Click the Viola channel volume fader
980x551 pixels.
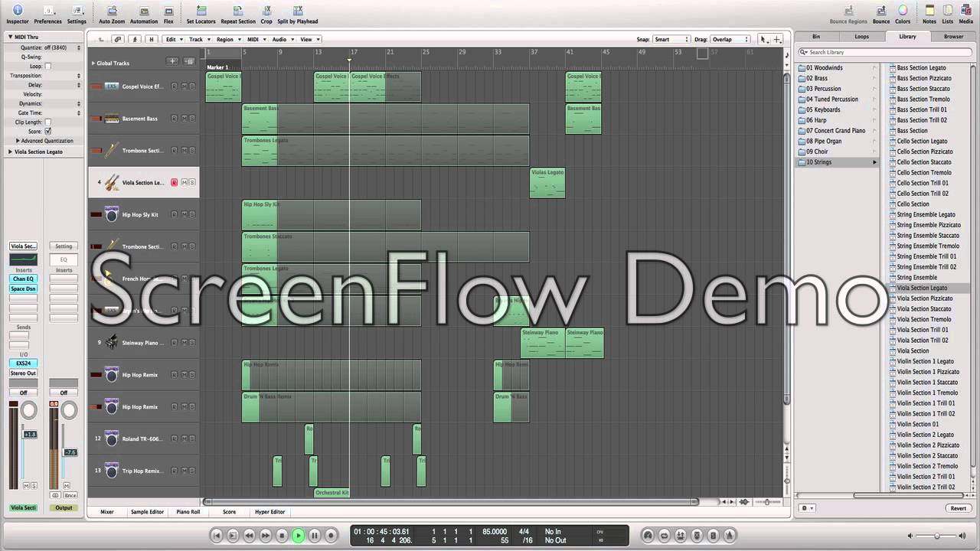(x=30, y=434)
